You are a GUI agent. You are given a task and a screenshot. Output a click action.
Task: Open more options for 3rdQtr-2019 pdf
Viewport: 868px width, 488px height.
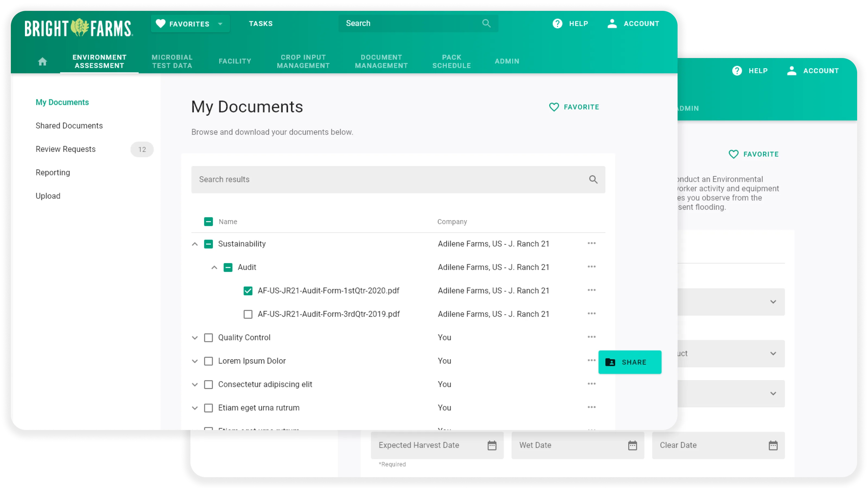pyautogui.click(x=591, y=314)
